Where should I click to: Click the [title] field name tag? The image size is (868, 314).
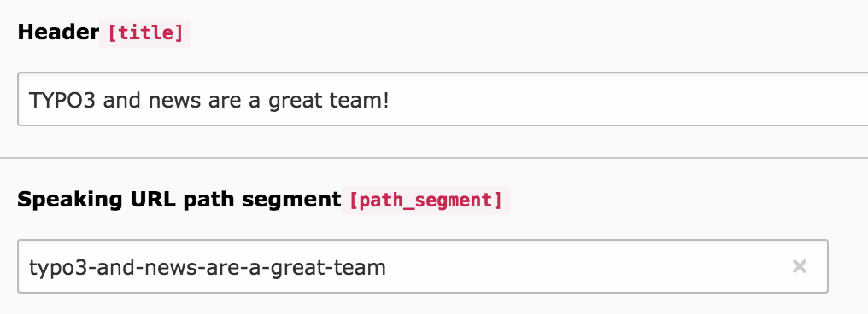(145, 33)
